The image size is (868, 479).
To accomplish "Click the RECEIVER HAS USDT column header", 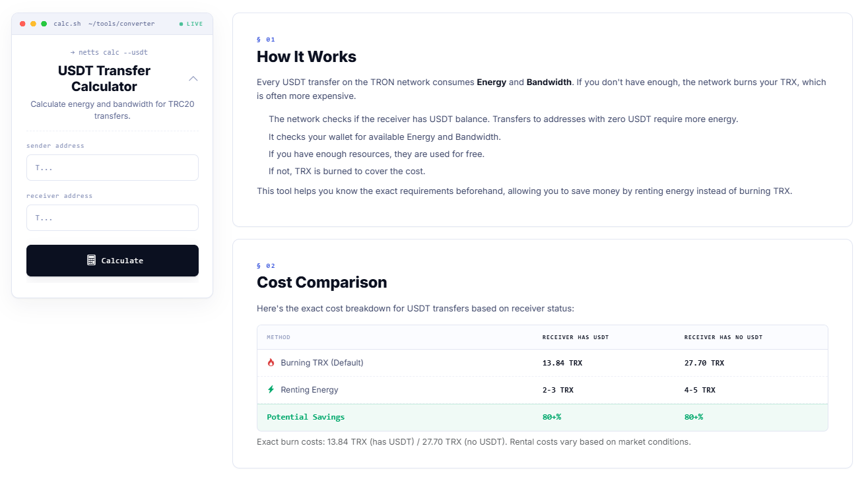I will point(575,337).
